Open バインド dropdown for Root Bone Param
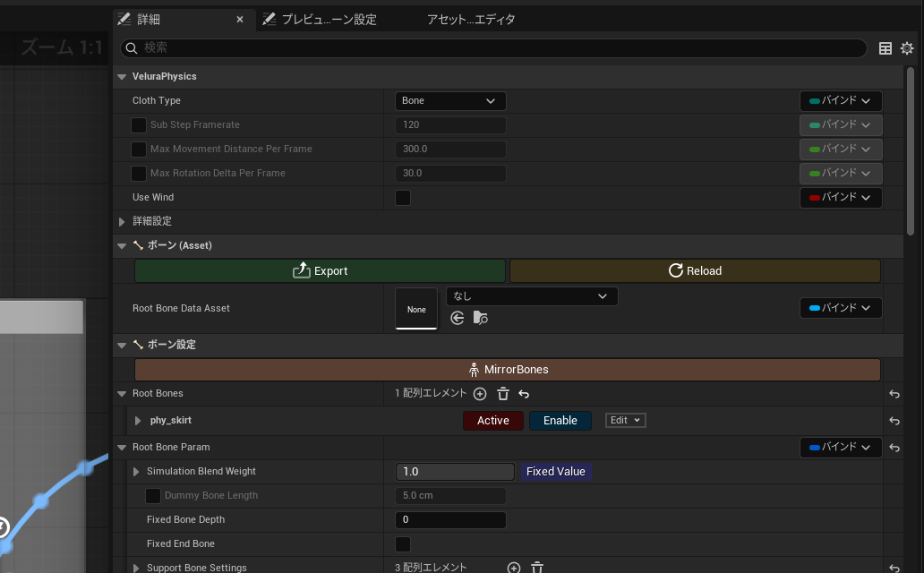 point(841,448)
